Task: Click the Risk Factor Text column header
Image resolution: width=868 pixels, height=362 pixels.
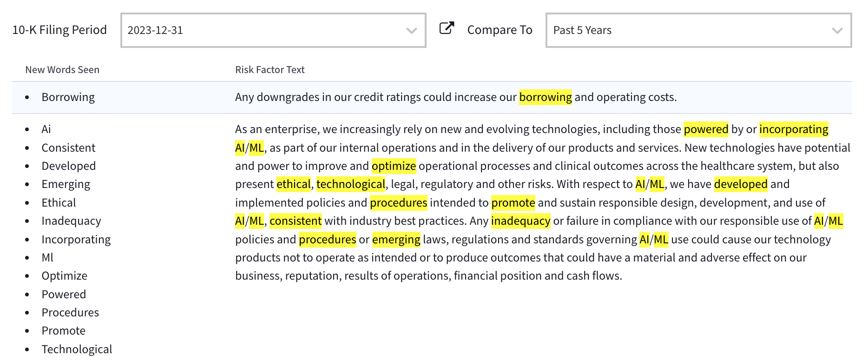Action: coord(270,70)
